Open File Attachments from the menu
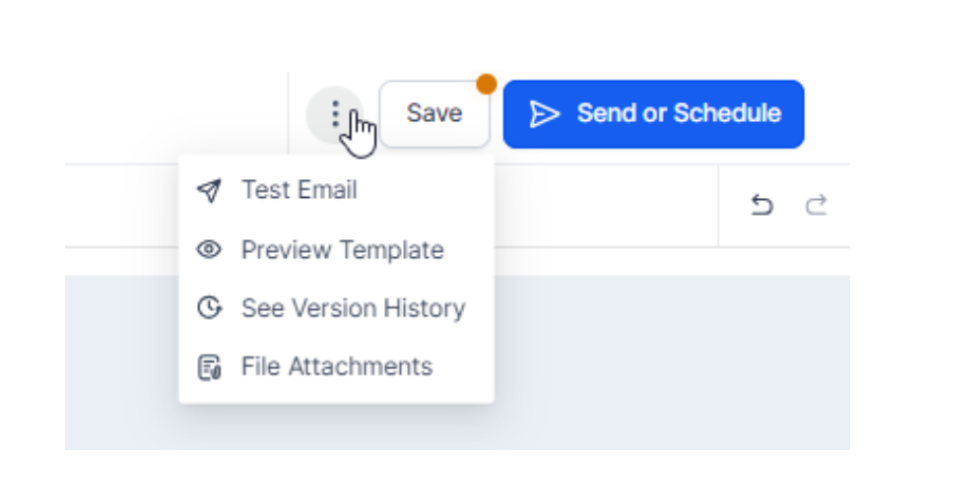Screen dimensions: 963x487 pyautogui.click(x=336, y=367)
